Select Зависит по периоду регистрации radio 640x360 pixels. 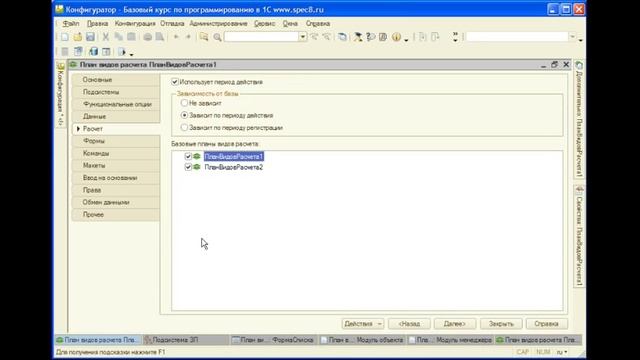(x=184, y=127)
